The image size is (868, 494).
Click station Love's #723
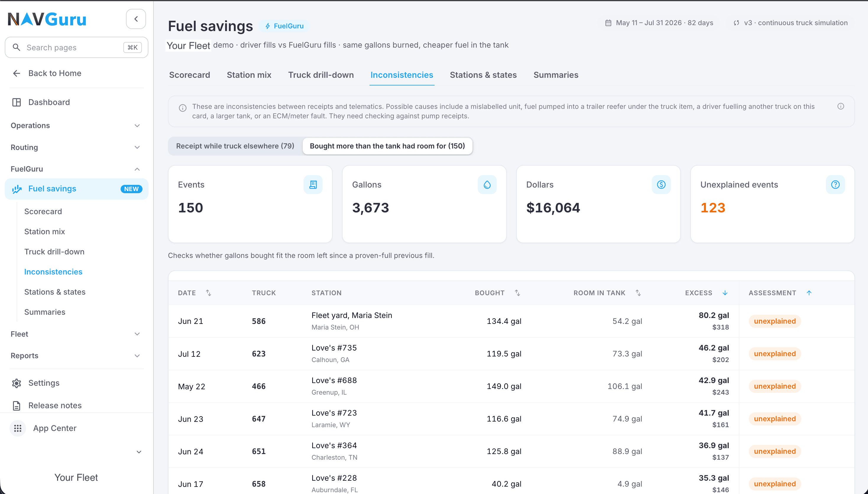(x=334, y=413)
